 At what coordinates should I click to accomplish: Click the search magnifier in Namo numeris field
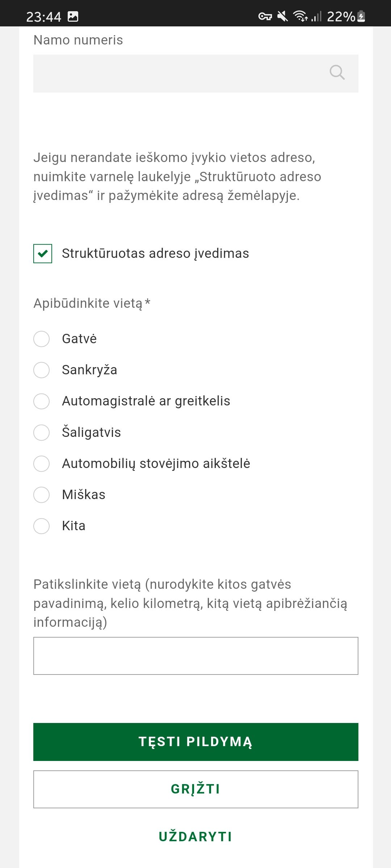(x=337, y=72)
